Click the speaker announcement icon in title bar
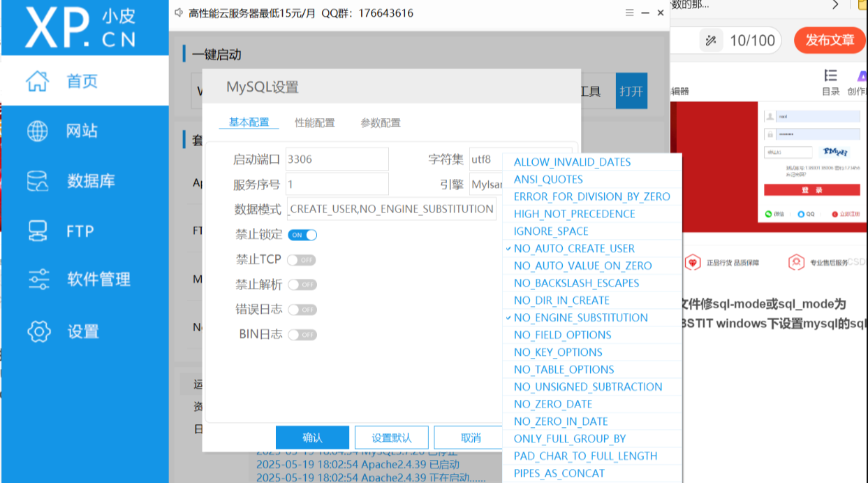 pos(178,13)
